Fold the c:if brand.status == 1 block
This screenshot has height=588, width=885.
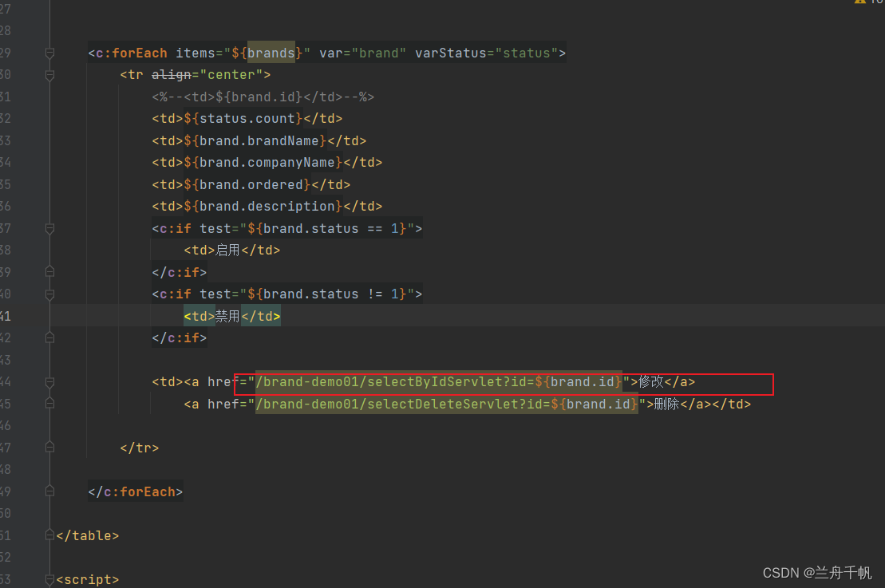[49, 228]
